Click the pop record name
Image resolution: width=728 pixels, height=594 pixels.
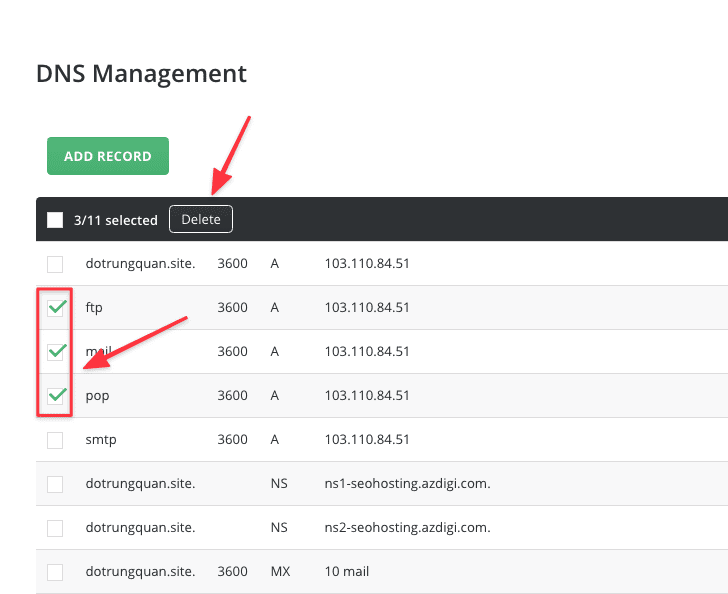tap(97, 396)
